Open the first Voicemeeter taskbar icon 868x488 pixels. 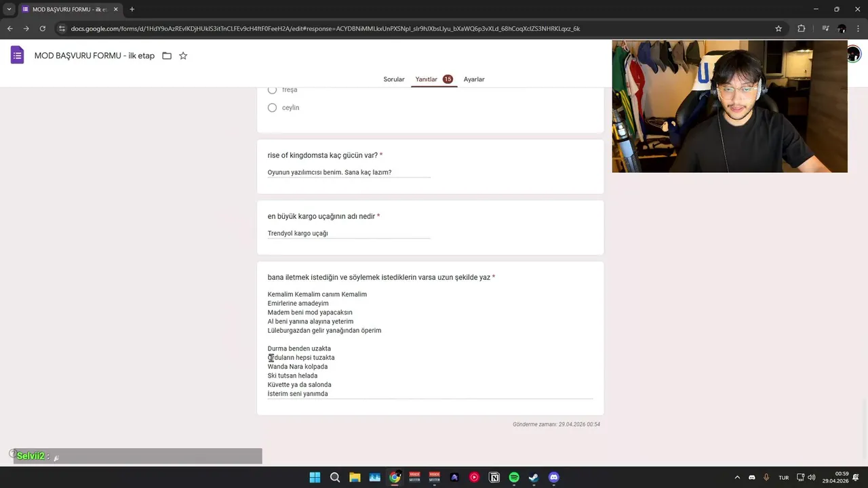click(x=414, y=477)
